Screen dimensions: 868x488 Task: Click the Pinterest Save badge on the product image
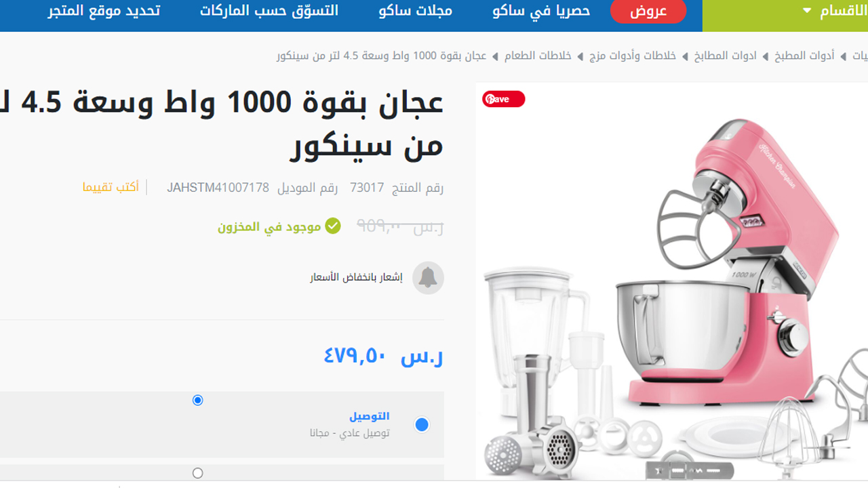tap(503, 99)
